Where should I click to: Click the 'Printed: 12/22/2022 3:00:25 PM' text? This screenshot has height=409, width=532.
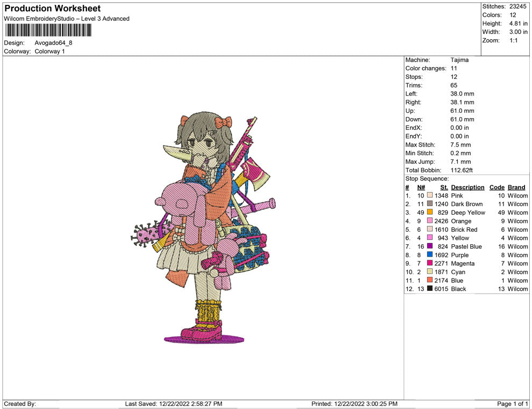tap(354, 404)
